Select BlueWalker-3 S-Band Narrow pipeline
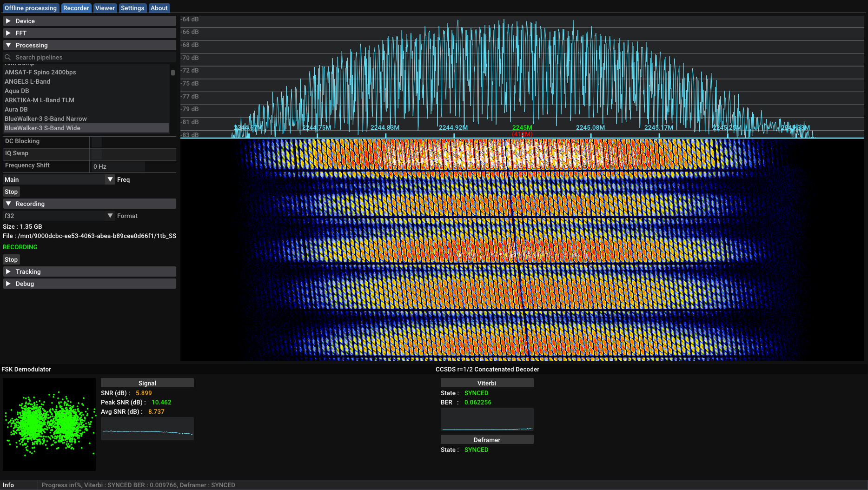The height and width of the screenshot is (490, 868). (x=46, y=119)
